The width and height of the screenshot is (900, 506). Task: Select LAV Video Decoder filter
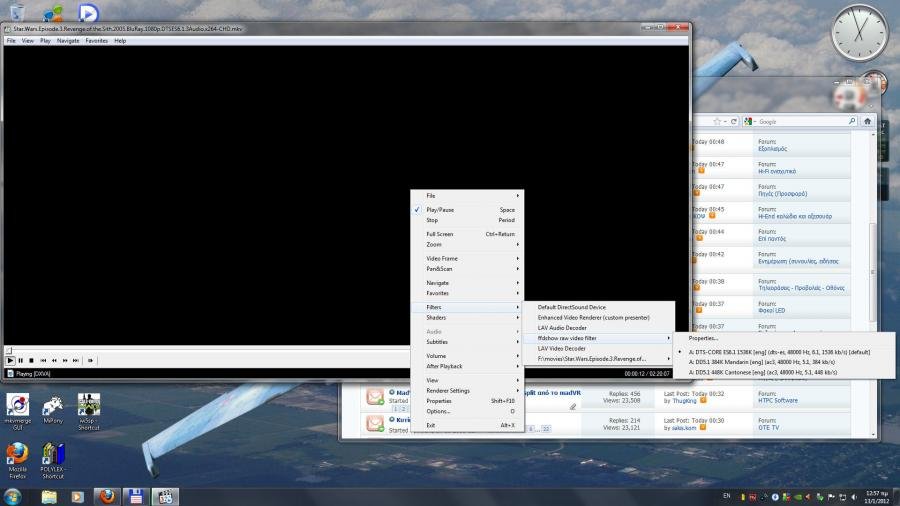(598, 349)
